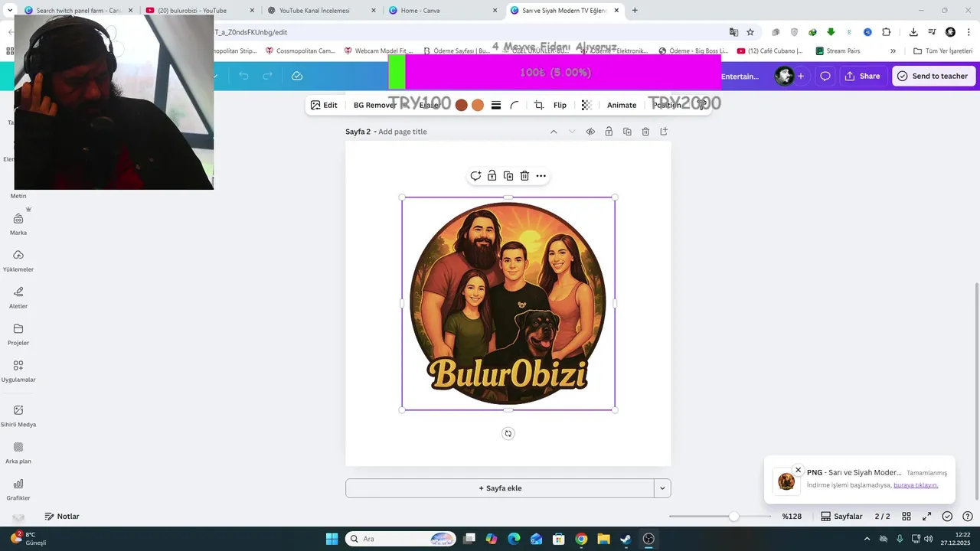Click Flip in image toolbar
The height and width of the screenshot is (551, 980).
[560, 105]
